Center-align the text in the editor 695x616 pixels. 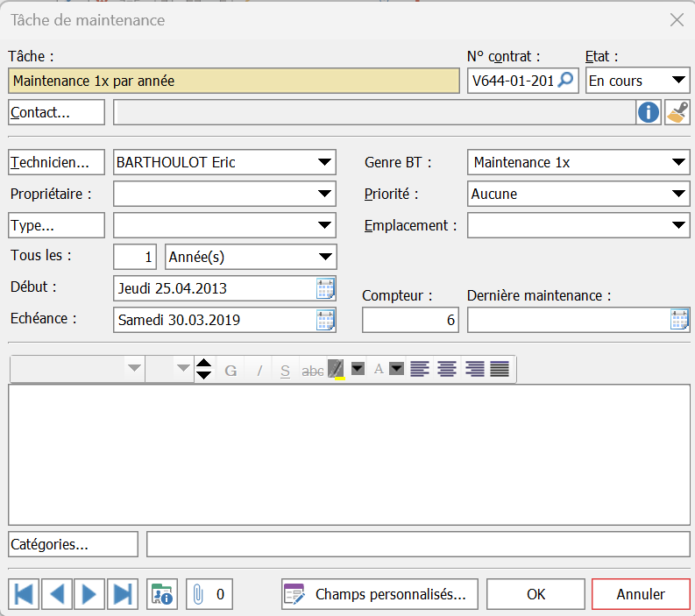coord(447,370)
